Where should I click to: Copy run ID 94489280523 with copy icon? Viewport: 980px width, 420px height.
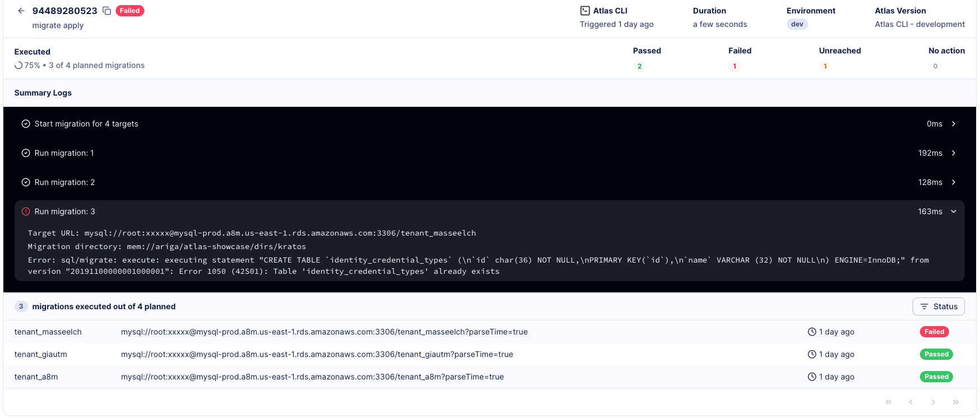[x=107, y=11]
